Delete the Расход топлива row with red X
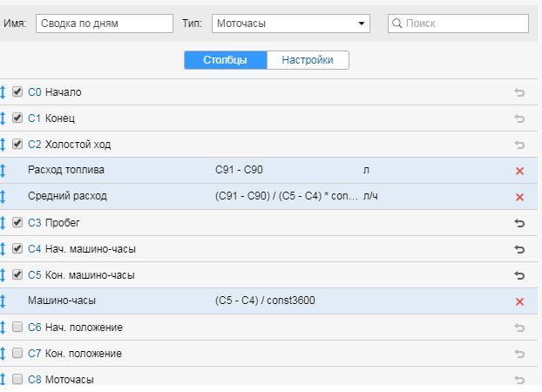 pyautogui.click(x=519, y=171)
